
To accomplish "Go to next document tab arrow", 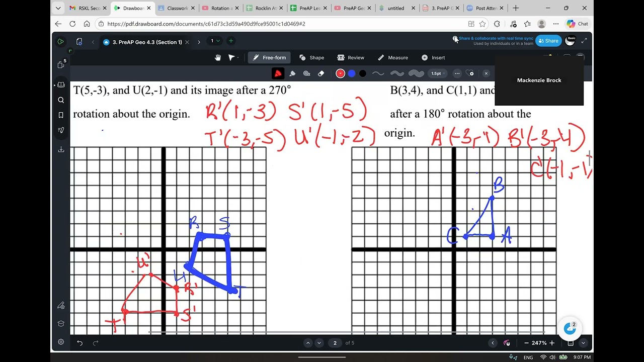I will [x=199, y=42].
